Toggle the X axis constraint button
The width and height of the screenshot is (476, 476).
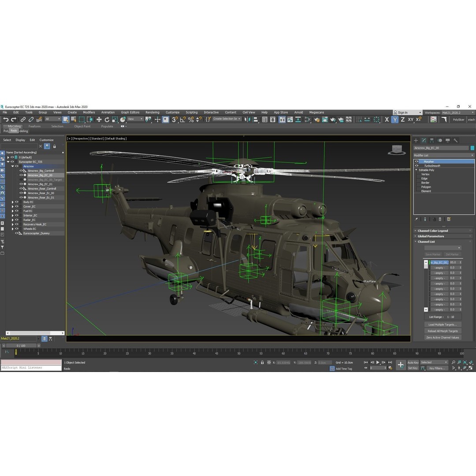pyautogui.click(x=387, y=119)
